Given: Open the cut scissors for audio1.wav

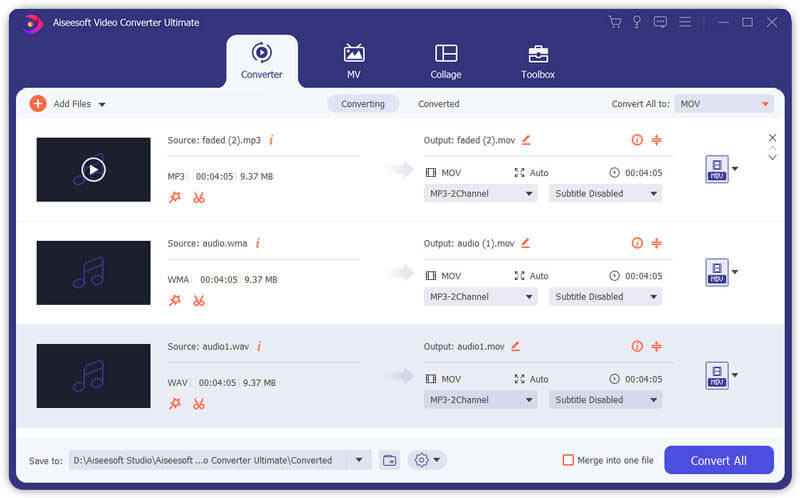Looking at the screenshot, I should click(x=198, y=404).
